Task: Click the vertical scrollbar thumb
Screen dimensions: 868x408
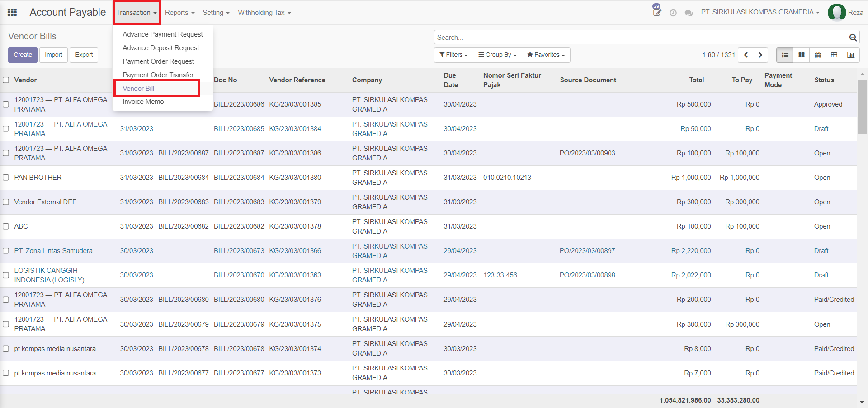Action: [x=862, y=107]
